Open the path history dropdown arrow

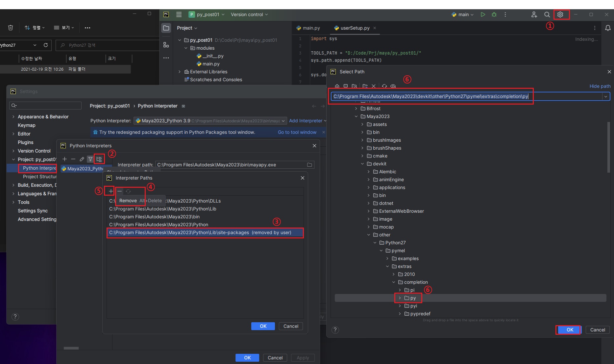[x=606, y=96]
